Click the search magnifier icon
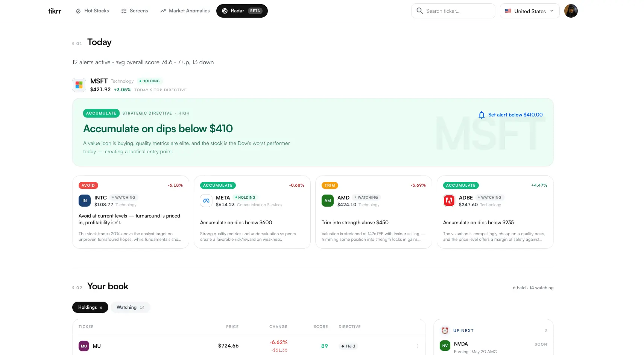 [420, 11]
